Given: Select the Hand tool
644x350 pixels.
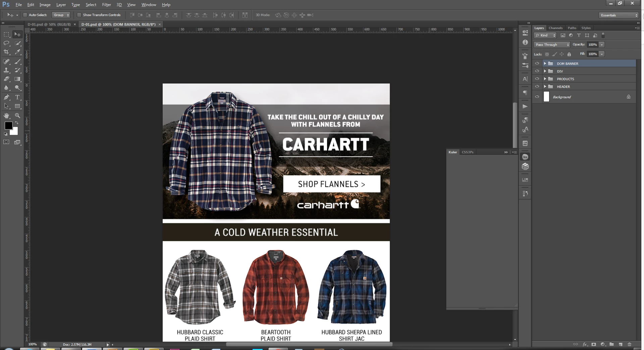Looking at the screenshot, I should 6,116.
